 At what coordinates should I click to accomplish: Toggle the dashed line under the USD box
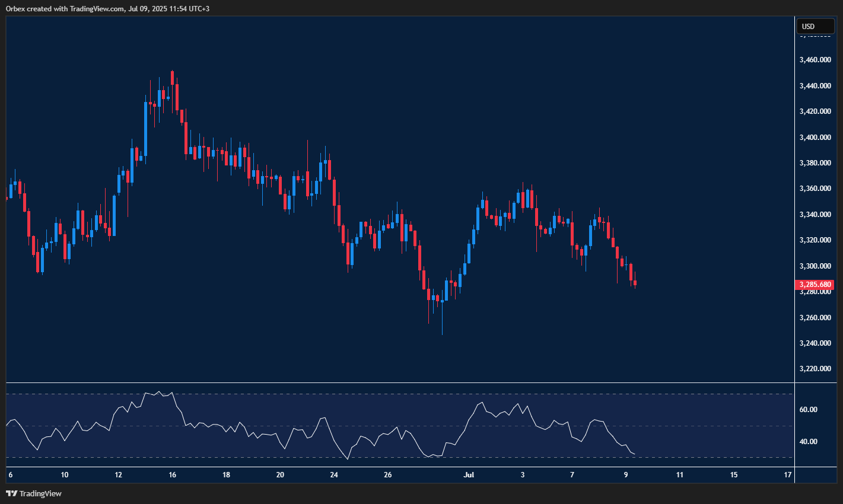coord(815,37)
